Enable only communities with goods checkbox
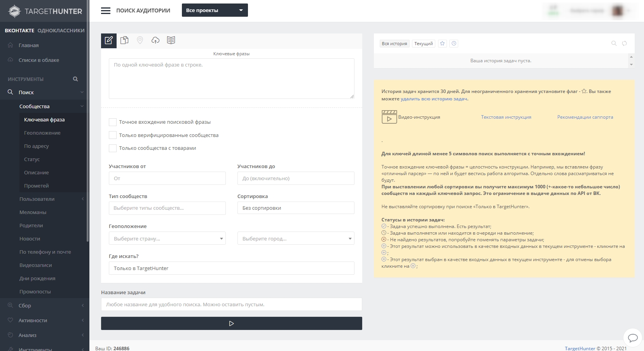This screenshot has width=644, height=351. 113,148
